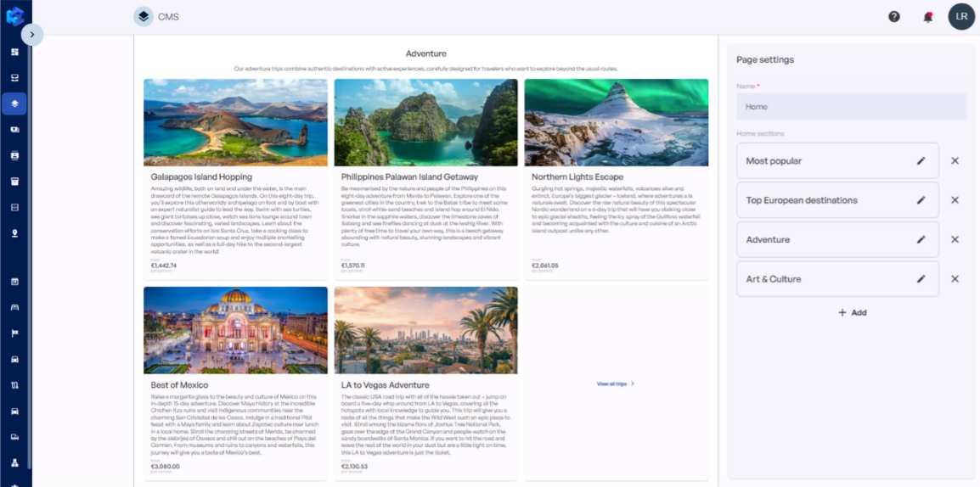Open the contact card icon in the sidebar

pyautogui.click(x=14, y=155)
